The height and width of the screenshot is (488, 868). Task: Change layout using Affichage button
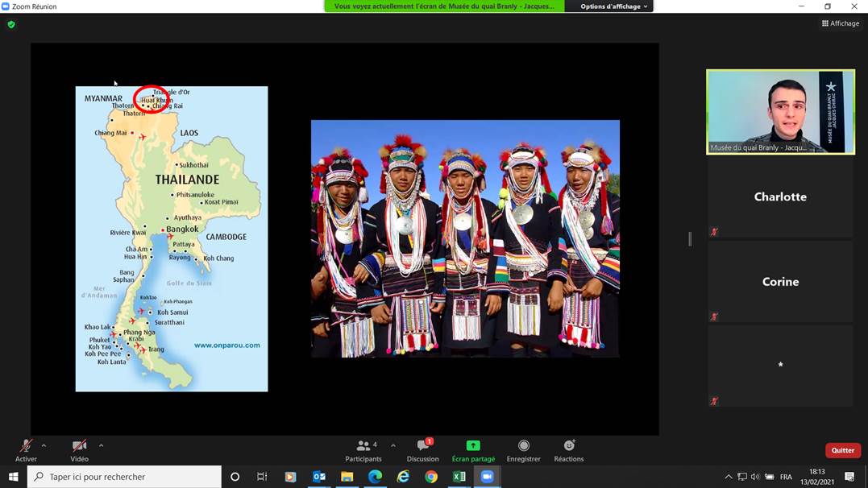coord(841,23)
